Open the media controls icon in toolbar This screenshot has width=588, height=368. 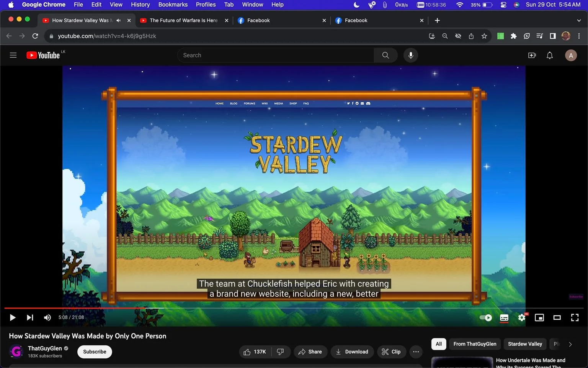(x=540, y=36)
